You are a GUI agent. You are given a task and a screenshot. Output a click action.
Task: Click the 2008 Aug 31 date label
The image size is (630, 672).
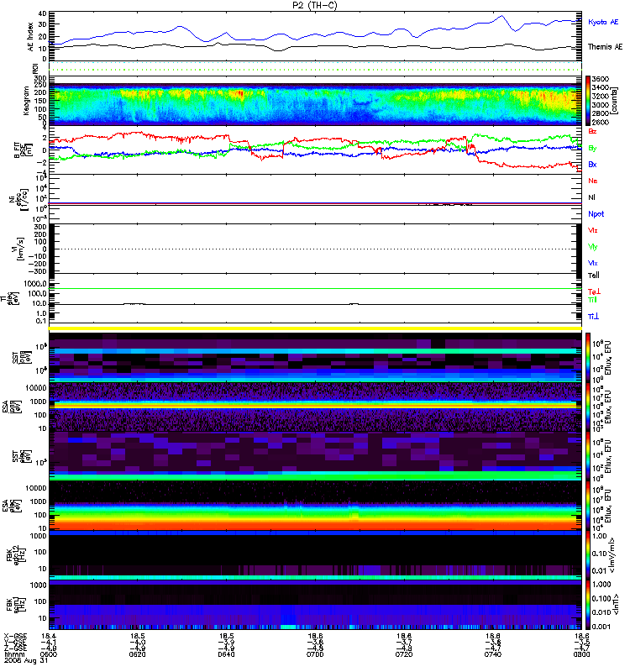coord(26,660)
